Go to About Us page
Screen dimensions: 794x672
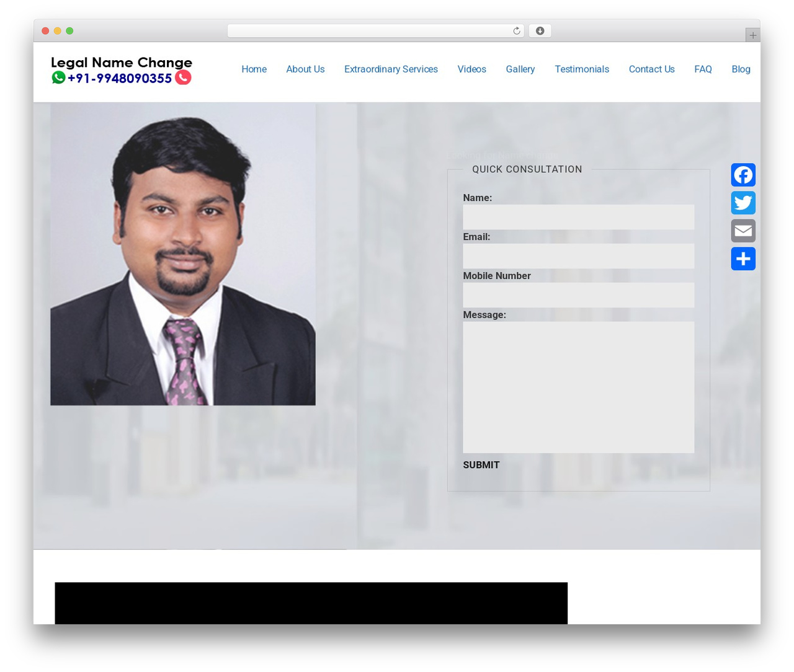305,69
